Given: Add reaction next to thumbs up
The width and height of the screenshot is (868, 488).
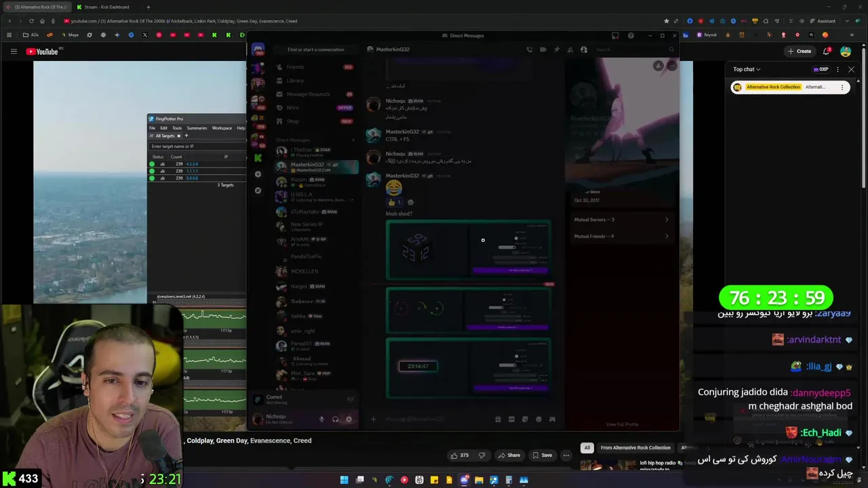Looking at the screenshot, I should tap(410, 202).
